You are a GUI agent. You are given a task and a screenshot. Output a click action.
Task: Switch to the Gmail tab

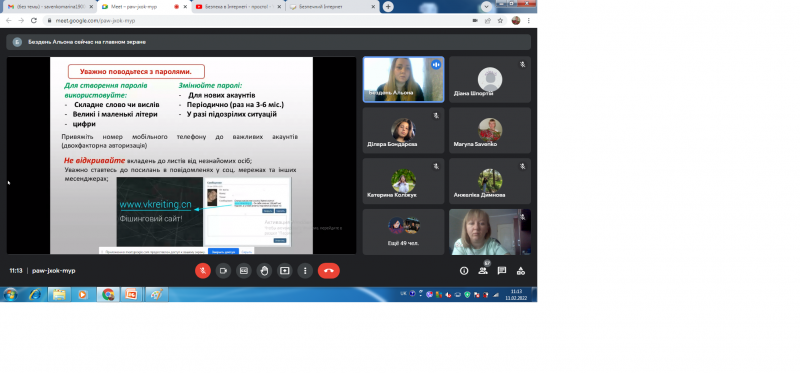tap(50, 7)
